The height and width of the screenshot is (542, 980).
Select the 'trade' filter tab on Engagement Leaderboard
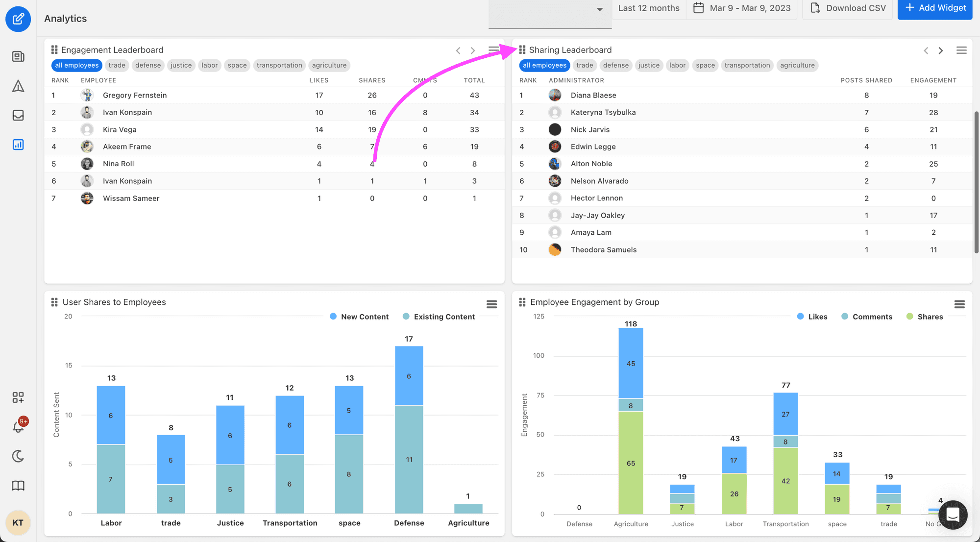[117, 65]
